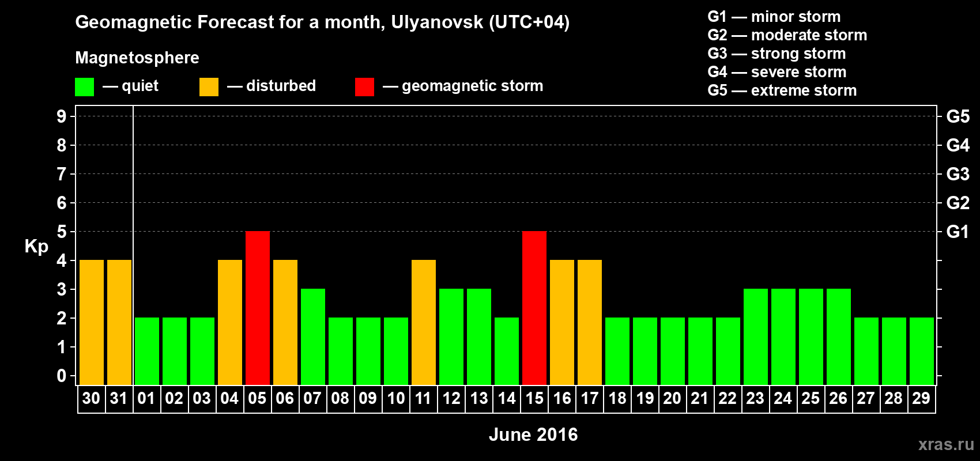Click the "June 2016" month caption
The image size is (980, 461).
(x=533, y=434)
